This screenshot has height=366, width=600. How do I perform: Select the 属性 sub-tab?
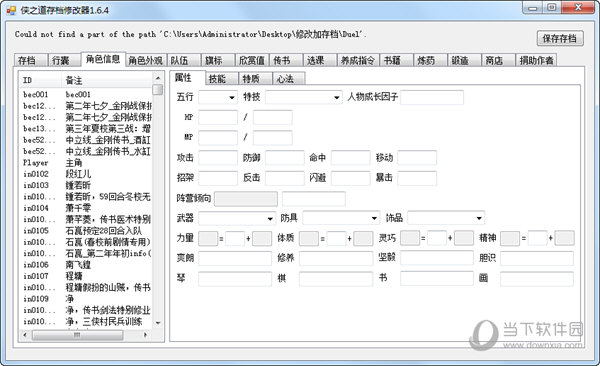click(188, 78)
